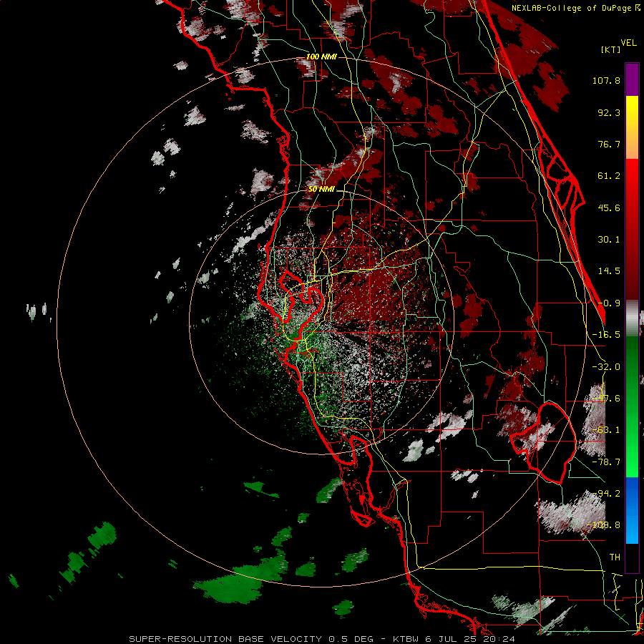Click the -16.5 legend value
The height and width of the screenshot is (644, 644).
pyautogui.click(x=606, y=335)
